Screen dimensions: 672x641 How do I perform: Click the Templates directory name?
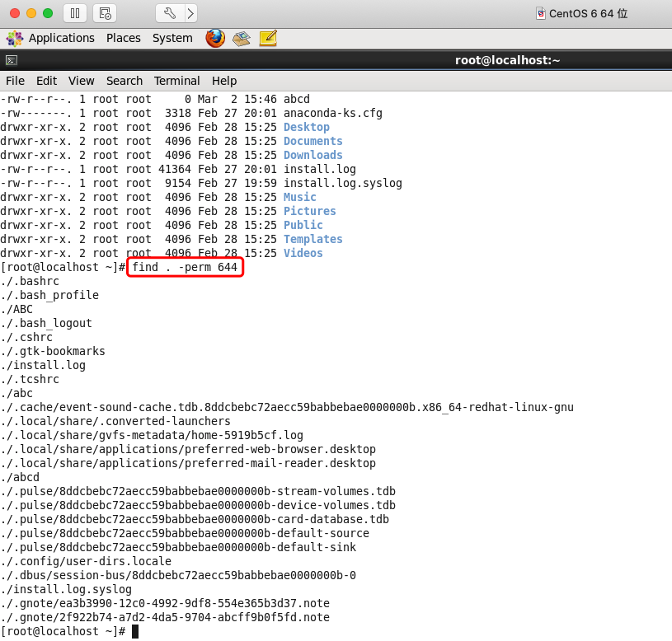[313, 240]
